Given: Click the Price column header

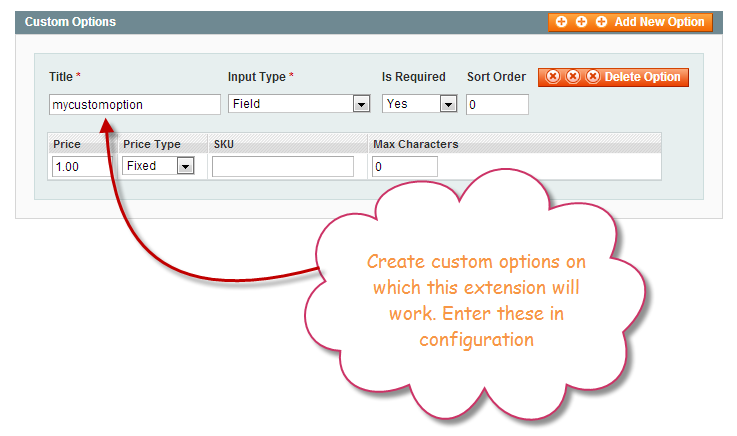Looking at the screenshot, I should click(67, 144).
